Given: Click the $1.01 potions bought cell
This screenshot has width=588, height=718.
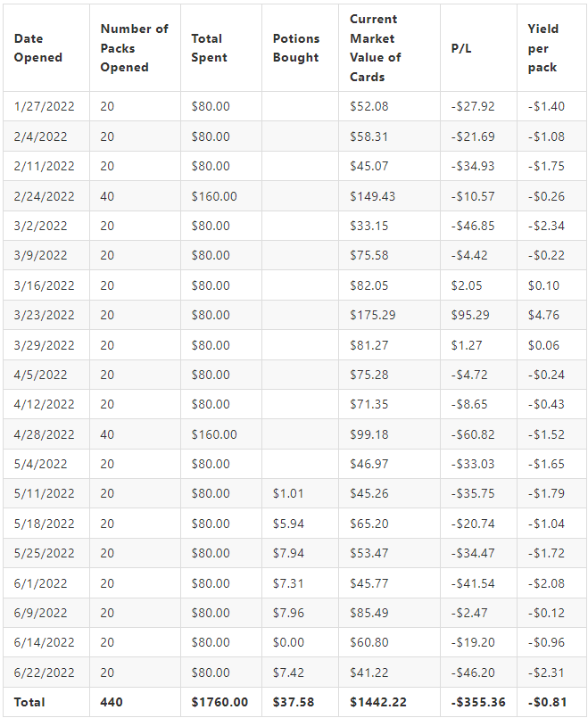Looking at the screenshot, I should pyautogui.click(x=300, y=493).
